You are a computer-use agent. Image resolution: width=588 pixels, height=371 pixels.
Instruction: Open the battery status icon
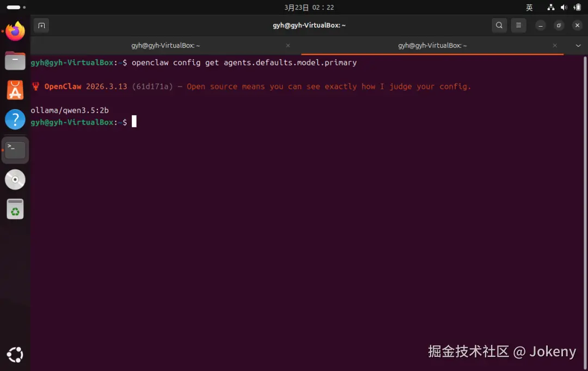[x=577, y=7]
